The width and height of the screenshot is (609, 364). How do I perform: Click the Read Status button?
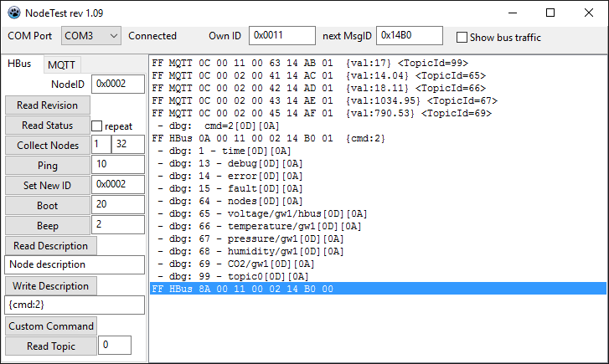[48, 126]
